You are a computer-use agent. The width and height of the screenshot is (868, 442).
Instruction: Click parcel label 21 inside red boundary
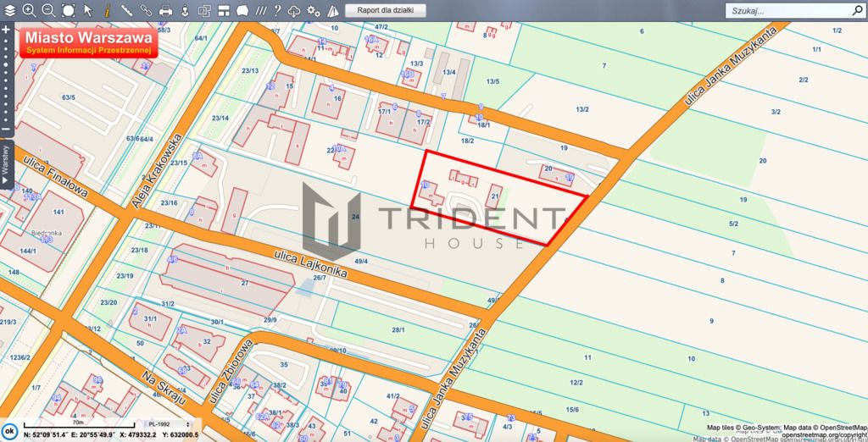point(495,196)
